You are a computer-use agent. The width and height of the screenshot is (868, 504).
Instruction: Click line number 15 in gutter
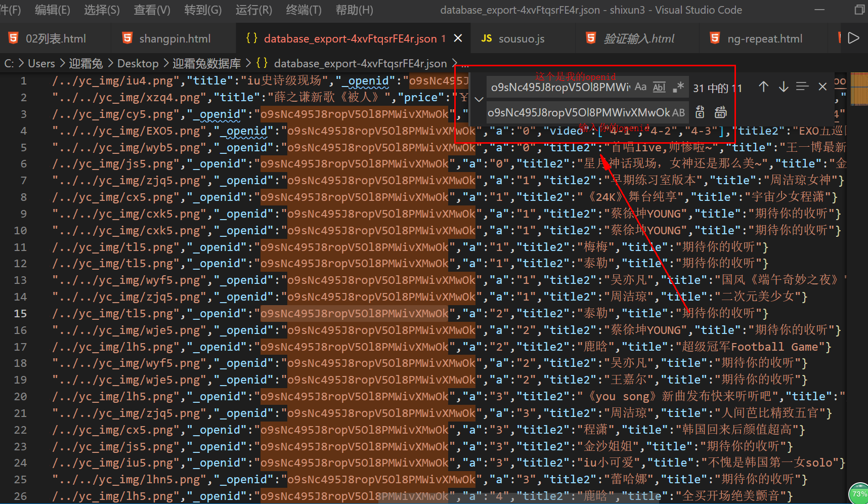pos(20,314)
